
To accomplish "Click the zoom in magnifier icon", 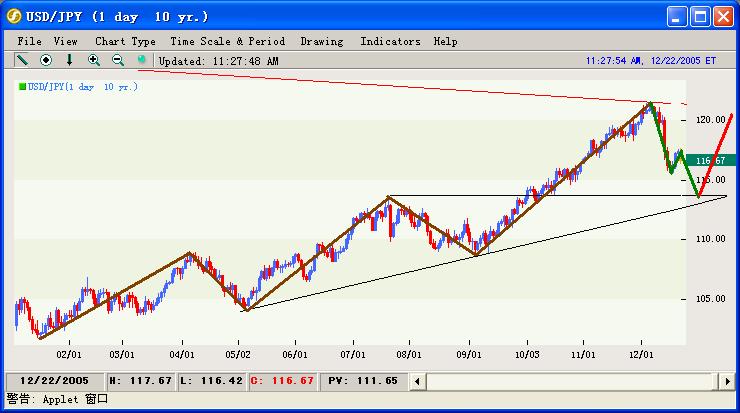I will 94,60.
